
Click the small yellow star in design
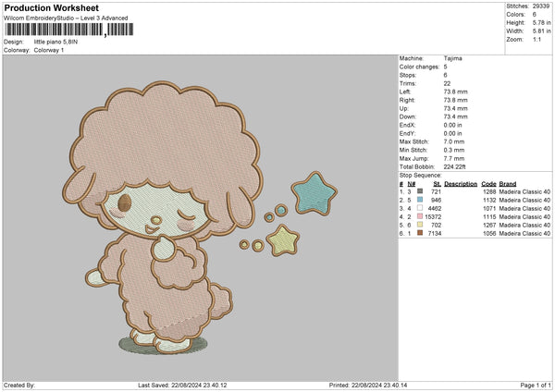click(x=283, y=240)
